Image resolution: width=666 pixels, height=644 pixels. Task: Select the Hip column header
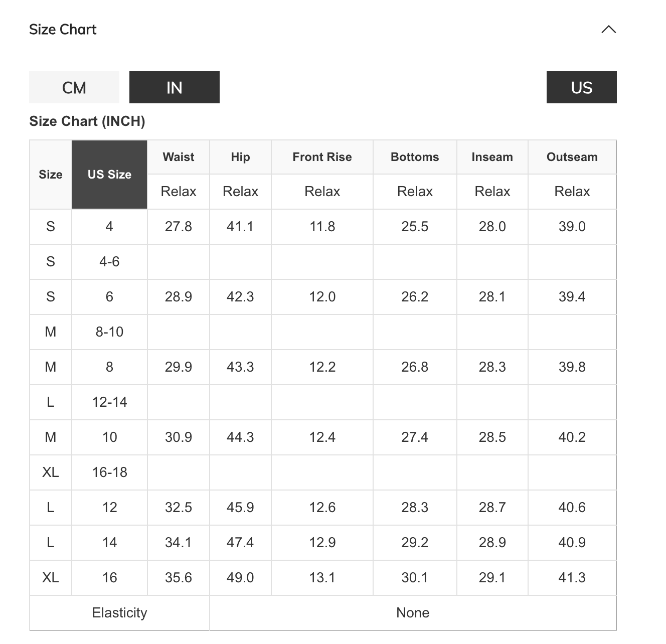coord(240,157)
